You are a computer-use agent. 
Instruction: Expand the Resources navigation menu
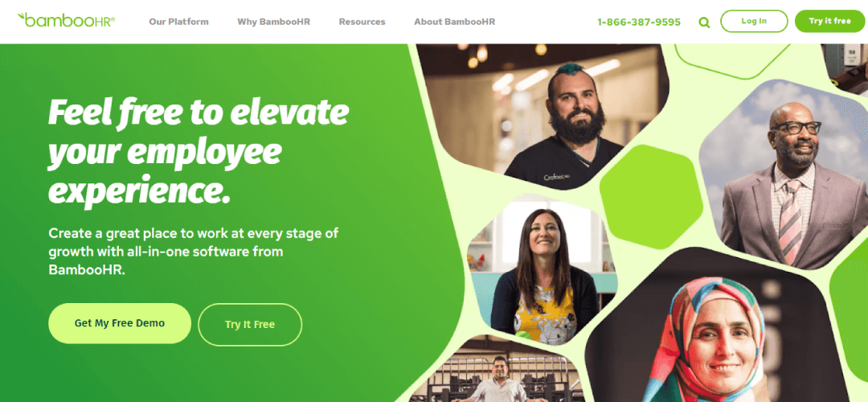[362, 23]
